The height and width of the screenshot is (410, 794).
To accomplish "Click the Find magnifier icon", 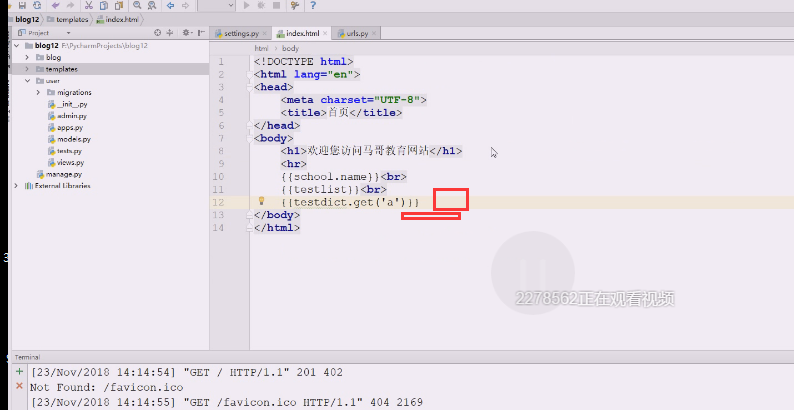I will 137,6.
